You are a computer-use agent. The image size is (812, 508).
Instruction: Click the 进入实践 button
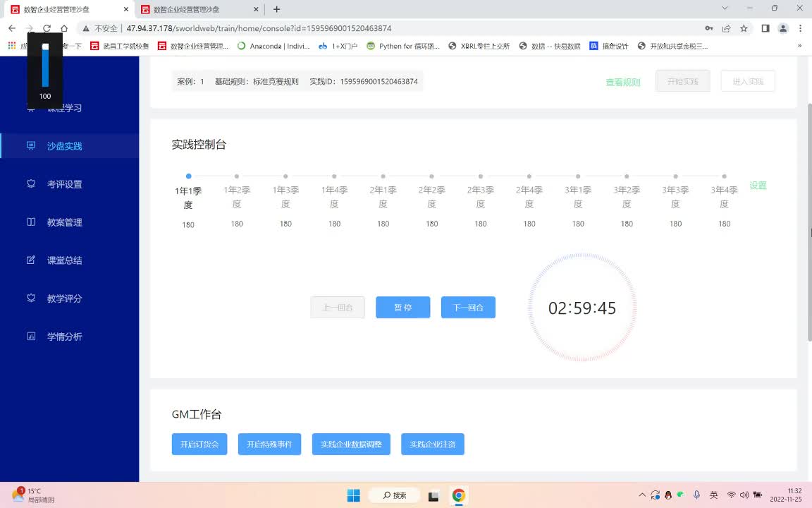tap(748, 81)
